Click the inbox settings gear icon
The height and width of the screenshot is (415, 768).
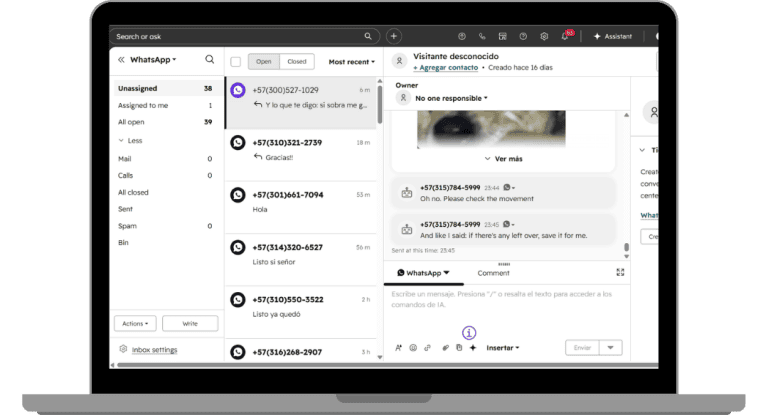coord(123,349)
